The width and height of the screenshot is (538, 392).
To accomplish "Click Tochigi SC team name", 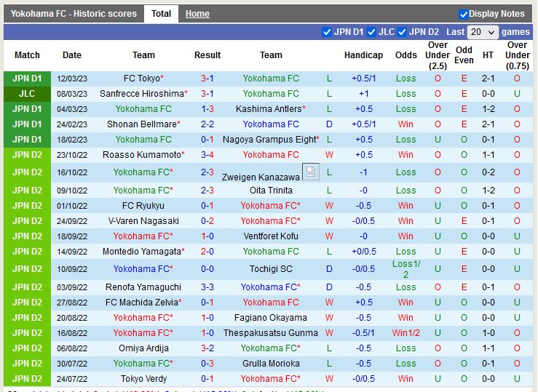I will (x=271, y=269).
